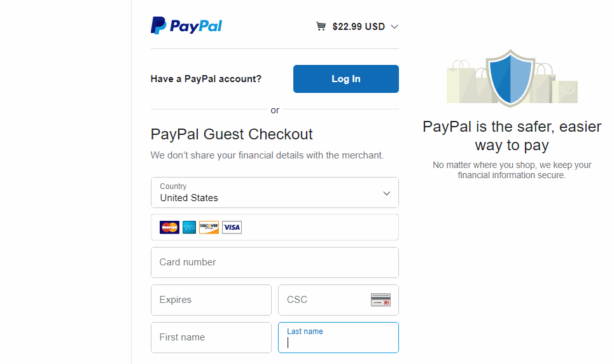This screenshot has height=364, width=614.
Task: Select the First name field
Action: 211,337
